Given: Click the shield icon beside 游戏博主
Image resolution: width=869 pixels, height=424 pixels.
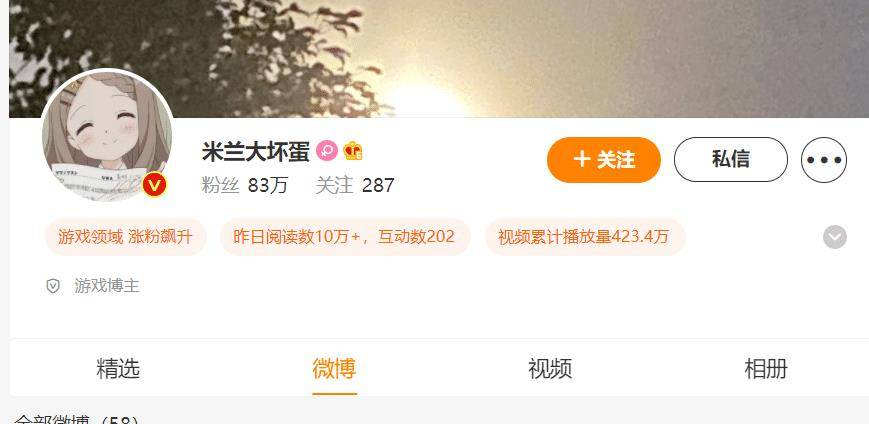Looking at the screenshot, I should 53,286.
